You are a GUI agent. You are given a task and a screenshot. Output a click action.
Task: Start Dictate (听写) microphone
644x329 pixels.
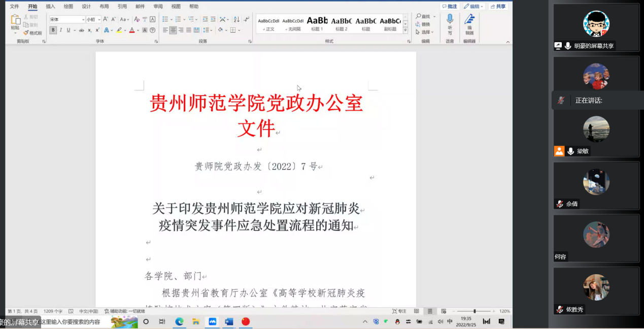(450, 24)
